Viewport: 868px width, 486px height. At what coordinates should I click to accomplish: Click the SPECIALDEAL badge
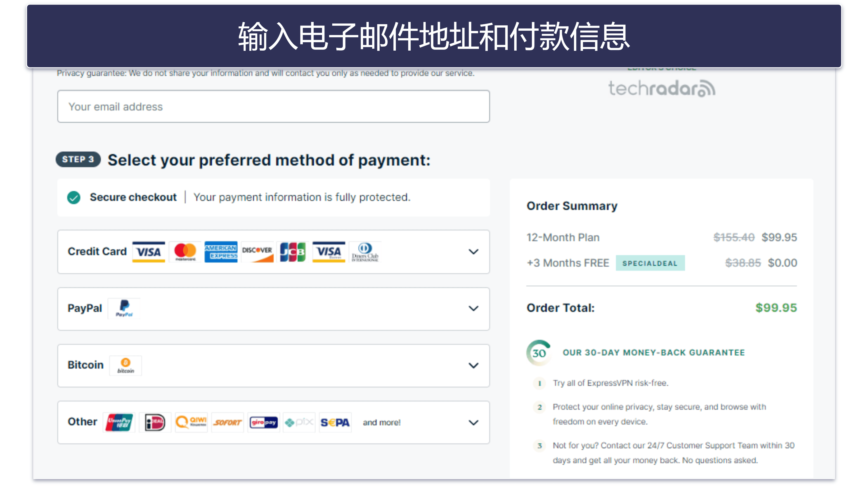coord(650,263)
